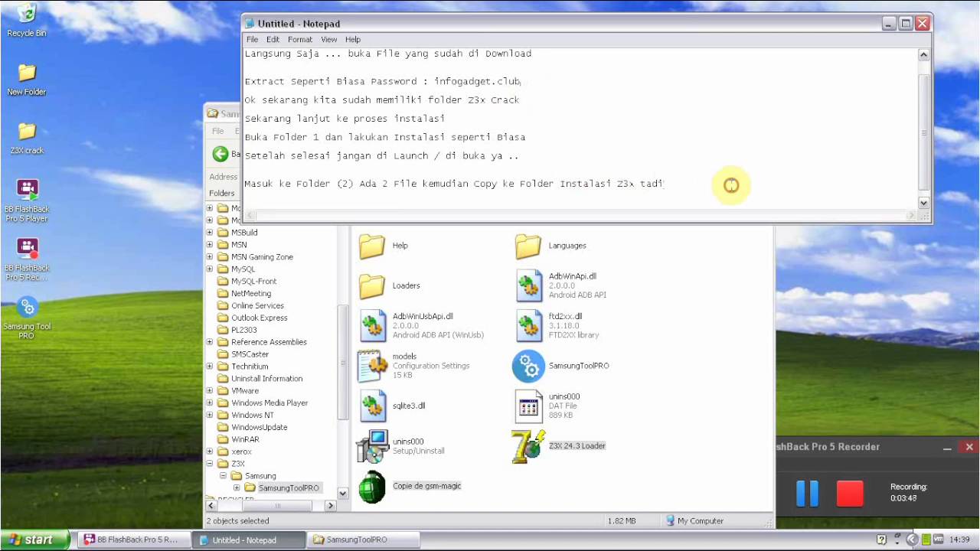Select the Online Services folder

[257, 305]
